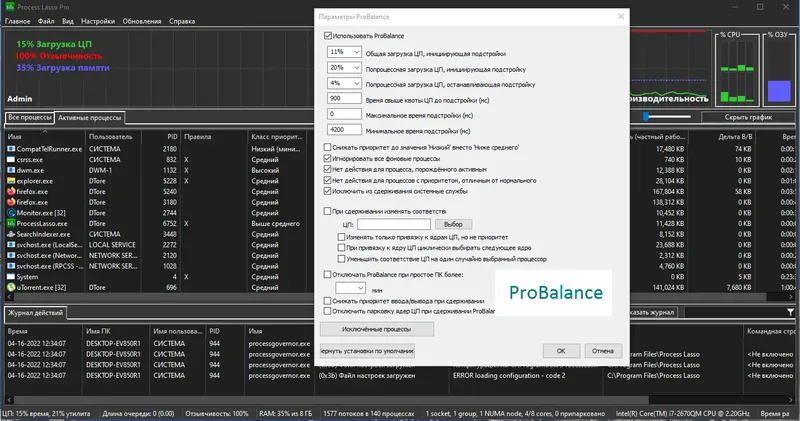Image resolution: width=800 pixels, height=421 pixels.
Task: Open the 11% total CPU load dropdown
Action: coord(344,52)
